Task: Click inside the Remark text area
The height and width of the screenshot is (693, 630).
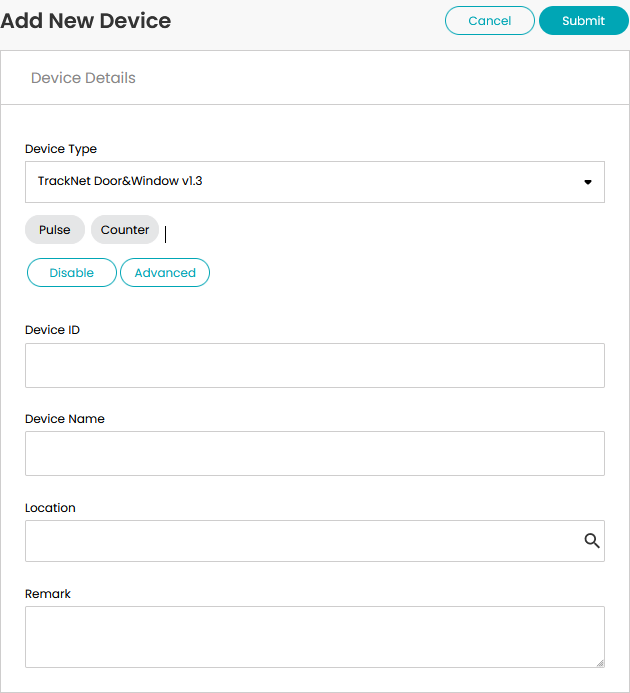Action: [x=315, y=637]
